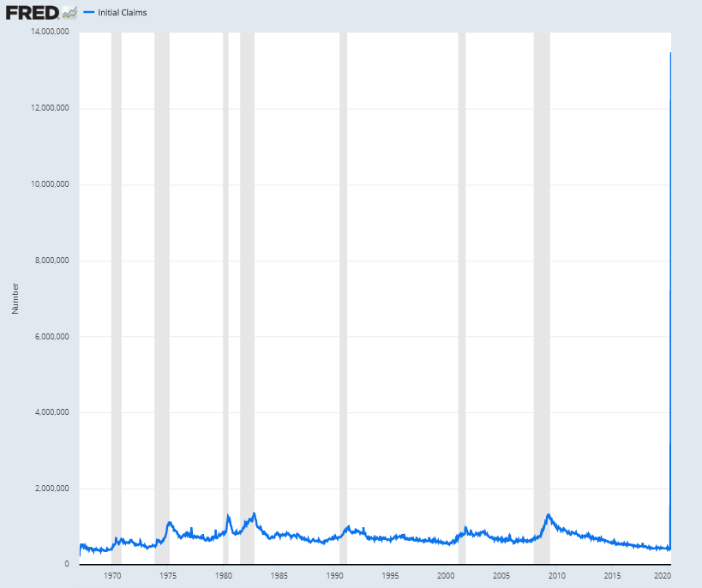Click the 4,000,000 y-axis label
The width and height of the screenshot is (702, 588).
[x=52, y=412]
